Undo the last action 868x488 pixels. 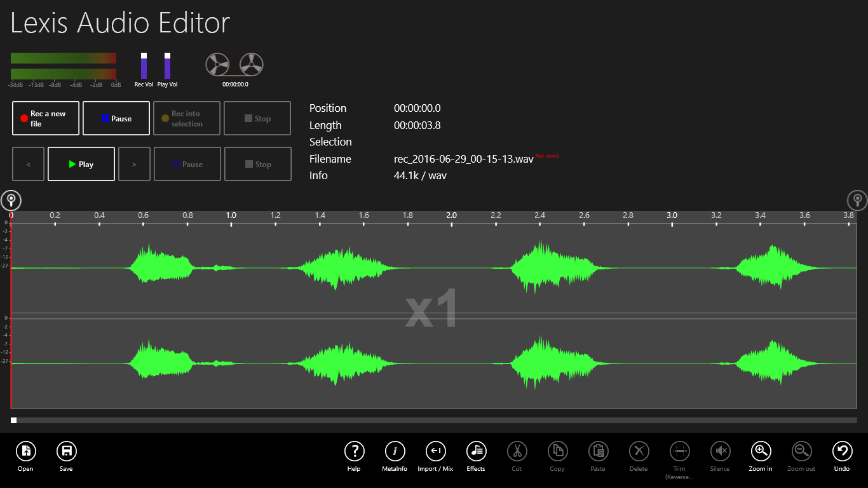(842, 451)
